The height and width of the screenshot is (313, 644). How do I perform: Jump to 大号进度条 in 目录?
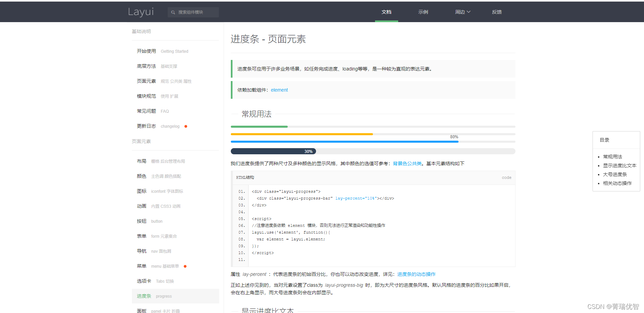click(x=615, y=174)
